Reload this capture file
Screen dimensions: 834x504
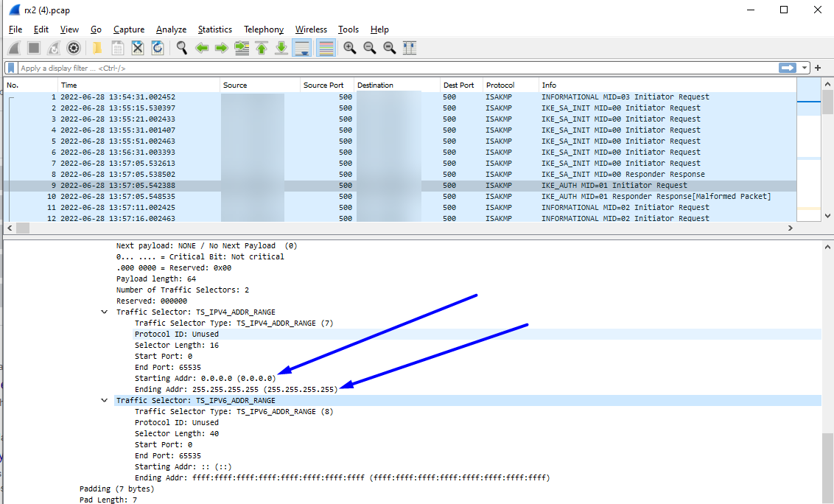(157, 47)
